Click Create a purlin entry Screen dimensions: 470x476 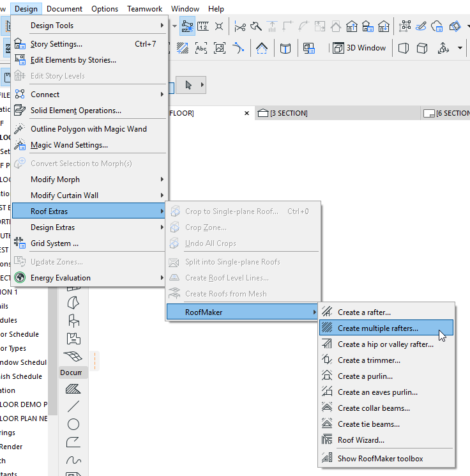pos(386,376)
